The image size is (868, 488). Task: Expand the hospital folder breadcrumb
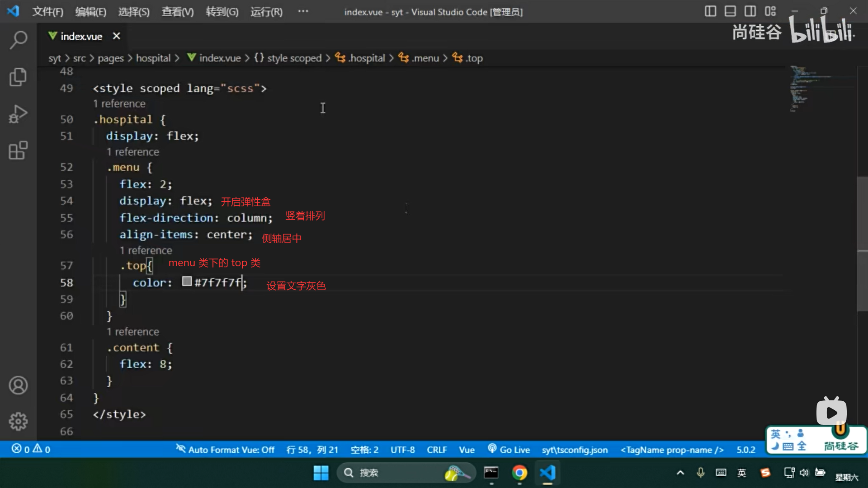[153, 58]
